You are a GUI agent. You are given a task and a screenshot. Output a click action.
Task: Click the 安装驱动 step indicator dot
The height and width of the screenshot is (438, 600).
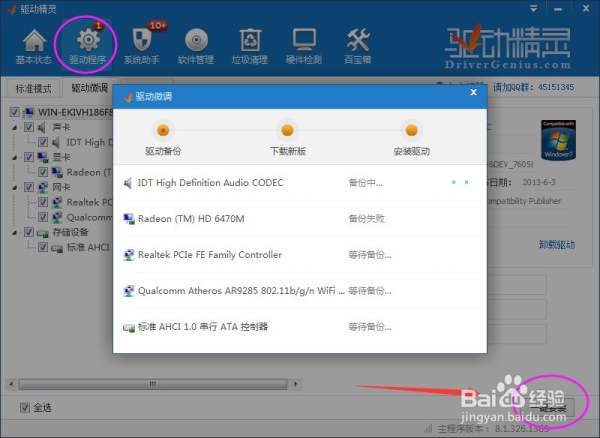click(x=411, y=130)
